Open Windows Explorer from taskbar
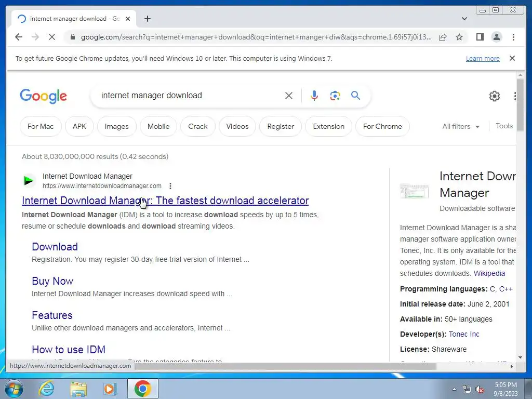Screen dimensions: 532x399 click(x=78, y=389)
